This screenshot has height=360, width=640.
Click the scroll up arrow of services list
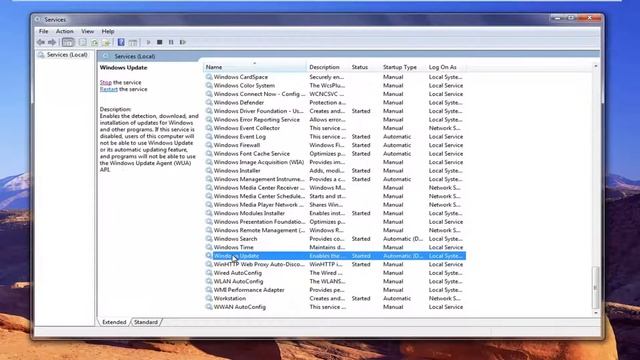(596, 66)
